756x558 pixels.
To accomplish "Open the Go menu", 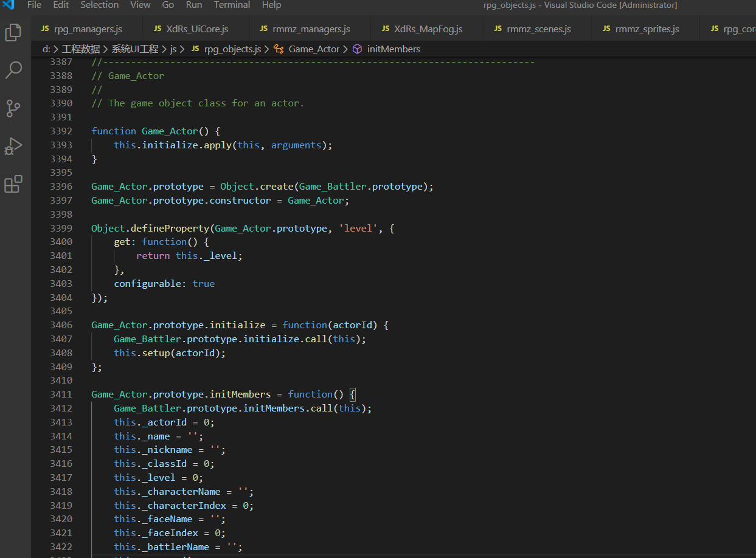I will [x=168, y=5].
